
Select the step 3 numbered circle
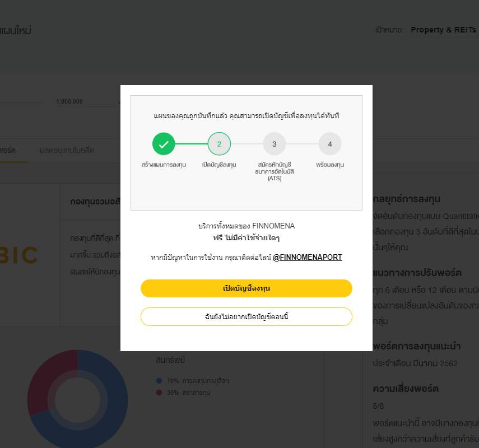coord(274,144)
